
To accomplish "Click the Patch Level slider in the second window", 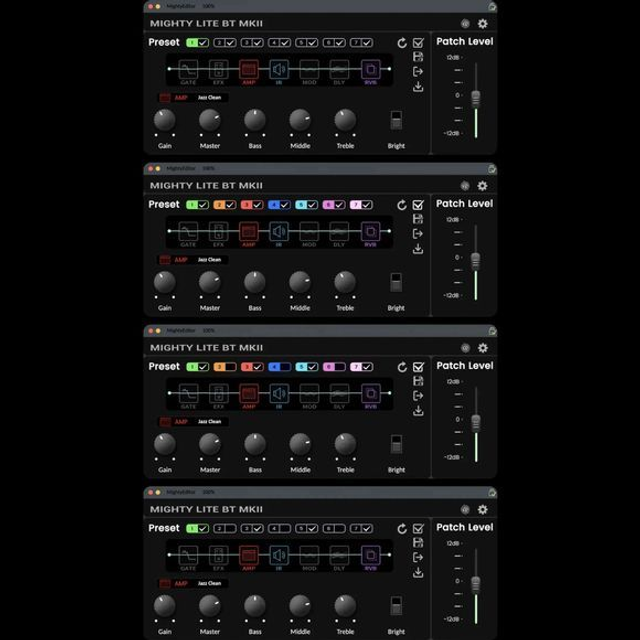I will [476, 260].
